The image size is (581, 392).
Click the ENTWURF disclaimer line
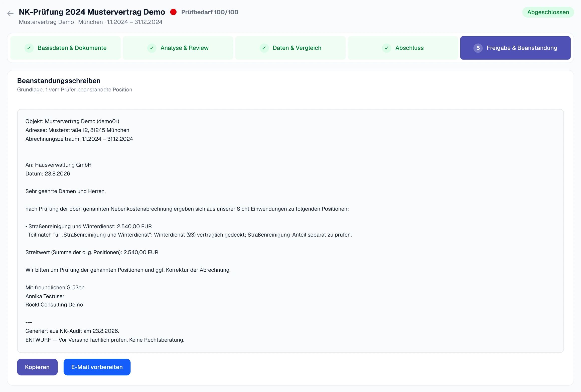coord(105,340)
